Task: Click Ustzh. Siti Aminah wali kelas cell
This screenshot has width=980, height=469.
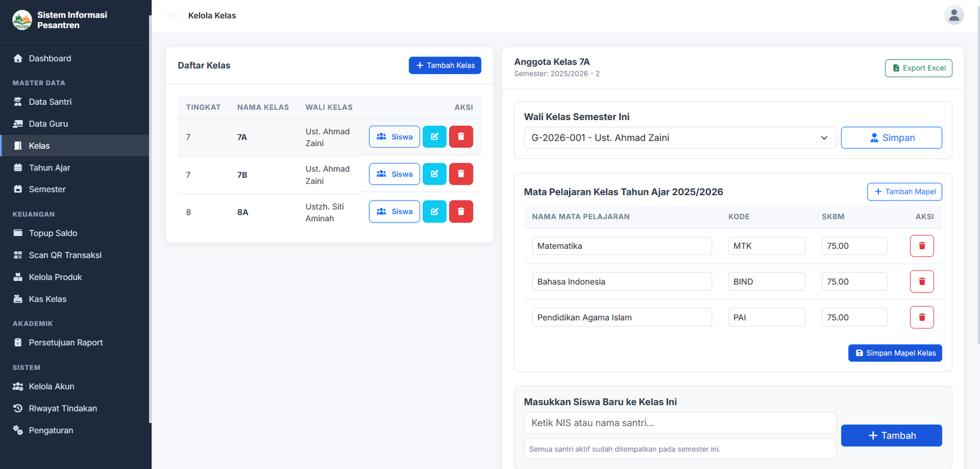Action: pyautogui.click(x=325, y=212)
